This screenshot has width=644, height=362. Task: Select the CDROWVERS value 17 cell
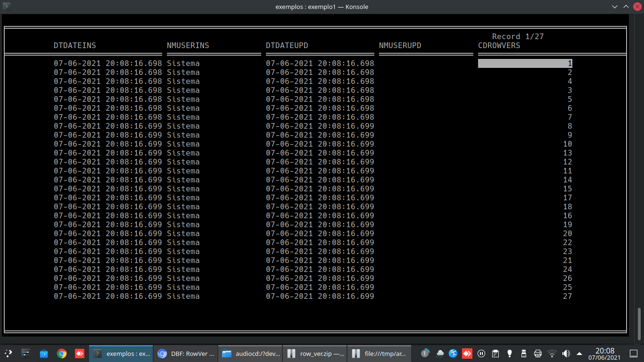(568, 197)
